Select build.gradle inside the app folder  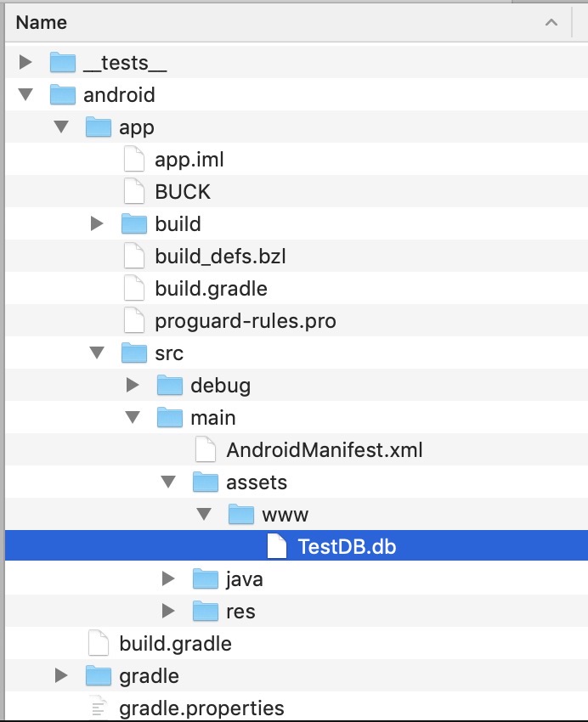212,289
